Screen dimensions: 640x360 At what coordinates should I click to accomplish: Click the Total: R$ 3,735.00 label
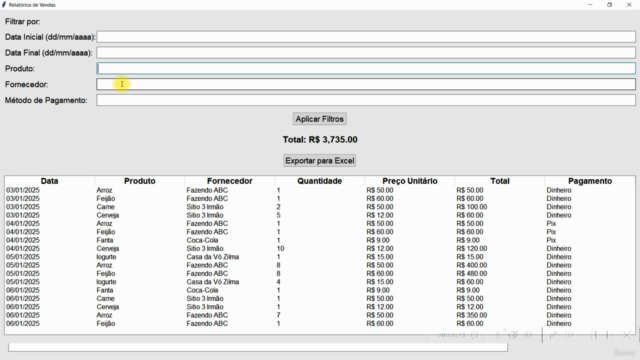coord(320,140)
